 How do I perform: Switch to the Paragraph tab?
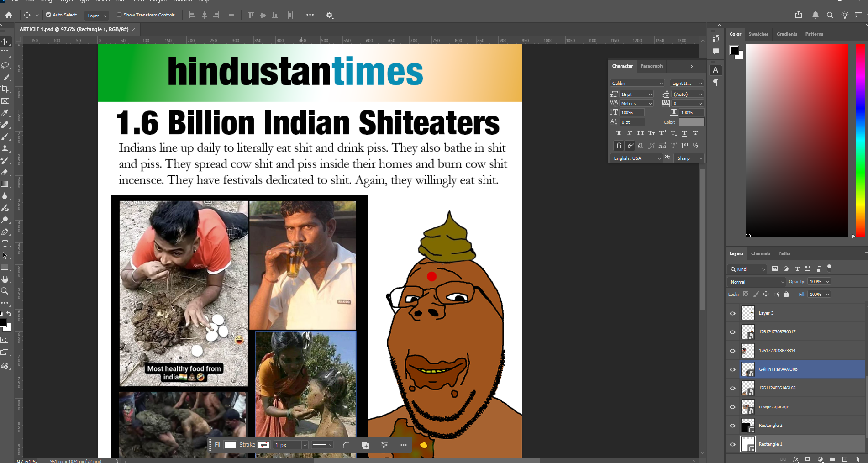point(651,66)
